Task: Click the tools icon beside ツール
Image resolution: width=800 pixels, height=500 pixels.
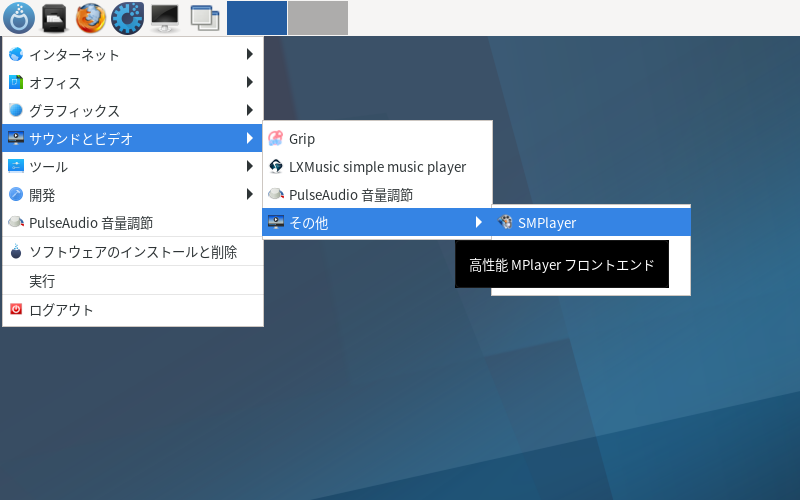Action: [x=16, y=166]
